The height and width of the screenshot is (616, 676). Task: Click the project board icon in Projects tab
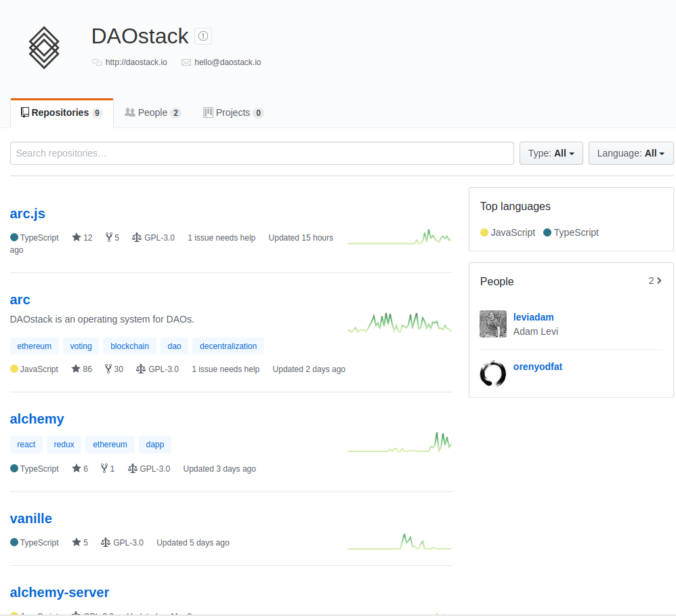[208, 112]
